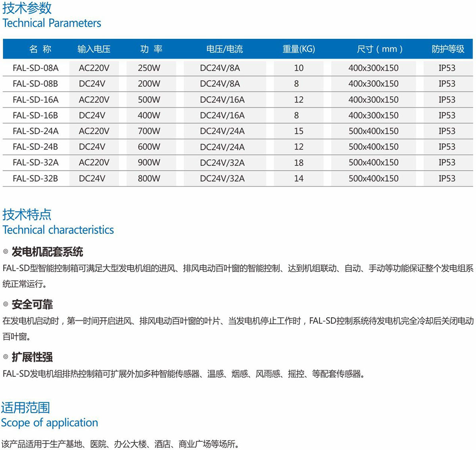476x450 pixels.
Task: Click the FAL-SD-32B model name cell
Action: click(x=35, y=178)
